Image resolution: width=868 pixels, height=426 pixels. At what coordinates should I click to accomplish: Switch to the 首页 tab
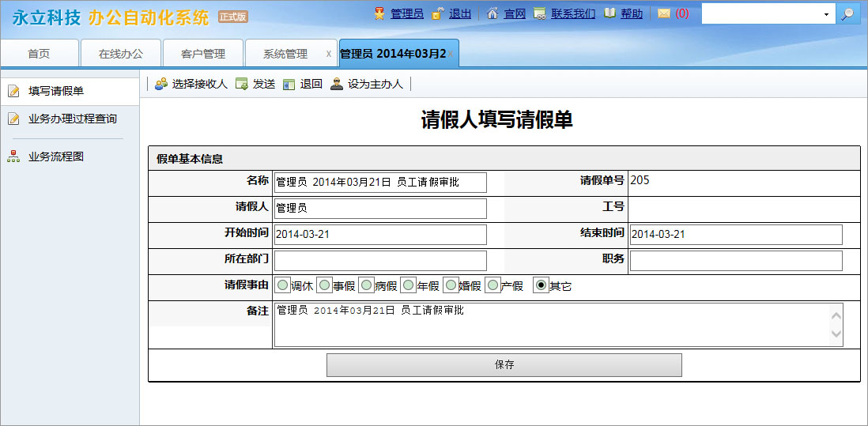coord(39,54)
